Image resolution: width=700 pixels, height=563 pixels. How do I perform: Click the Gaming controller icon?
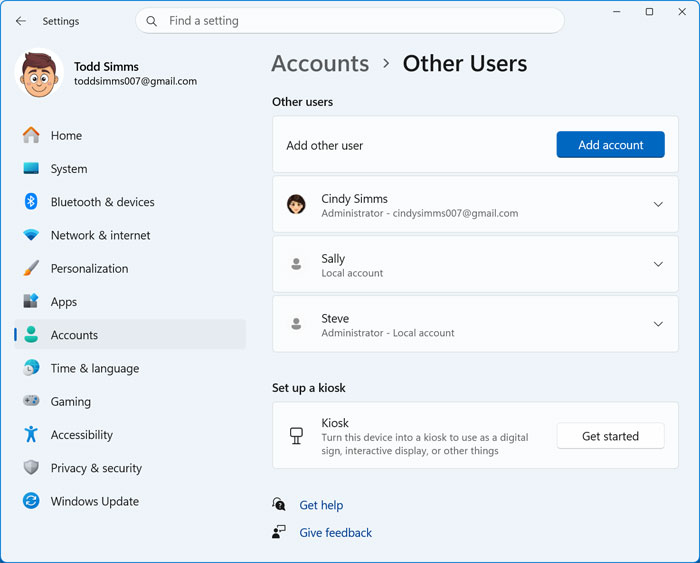pos(31,400)
